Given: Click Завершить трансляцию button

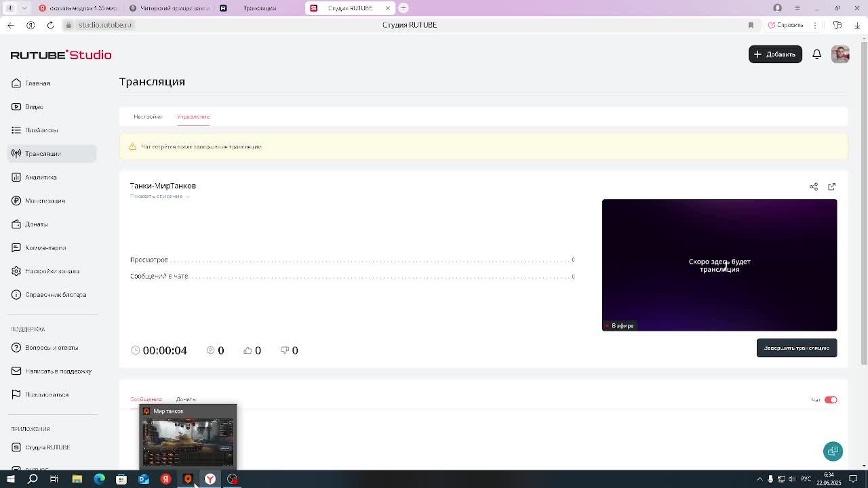Looking at the screenshot, I should click(797, 348).
